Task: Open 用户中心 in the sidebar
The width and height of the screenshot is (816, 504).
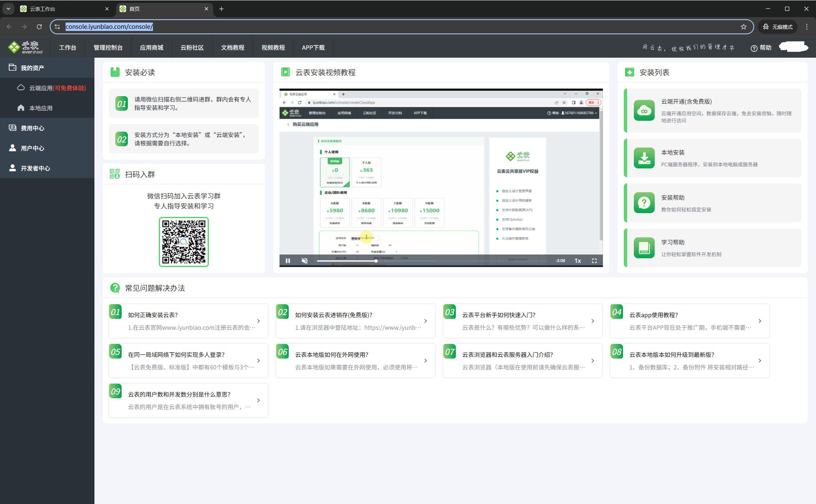Action: [47, 148]
